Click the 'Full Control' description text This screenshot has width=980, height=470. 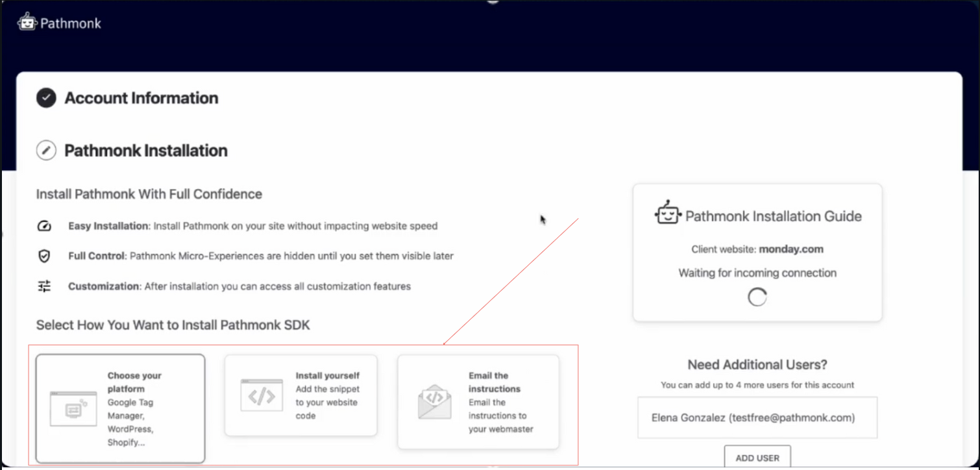(x=261, y=256)
